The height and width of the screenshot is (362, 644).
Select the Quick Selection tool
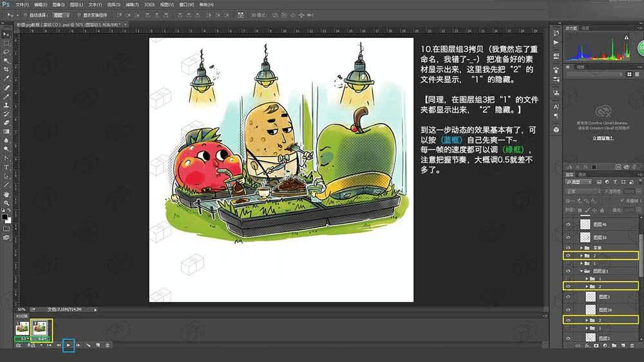tap(6, 61)
